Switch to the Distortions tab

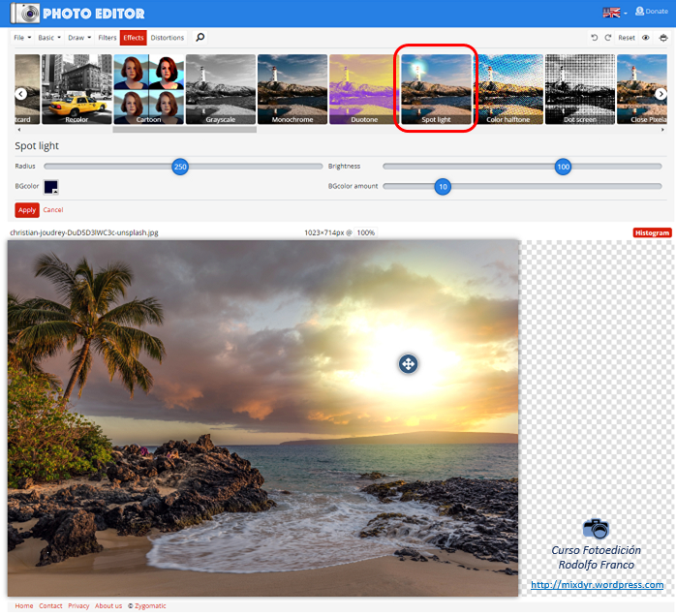click(x=168, y=38)
